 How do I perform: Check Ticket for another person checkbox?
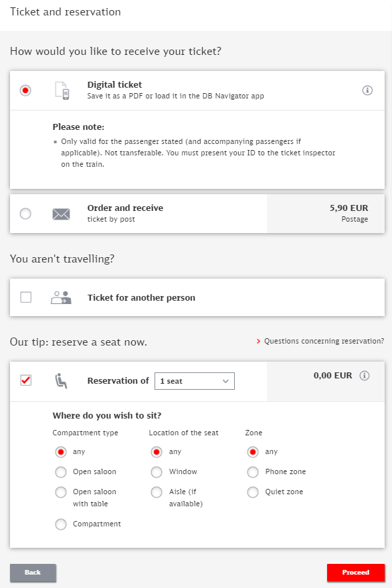click(26, 297)
